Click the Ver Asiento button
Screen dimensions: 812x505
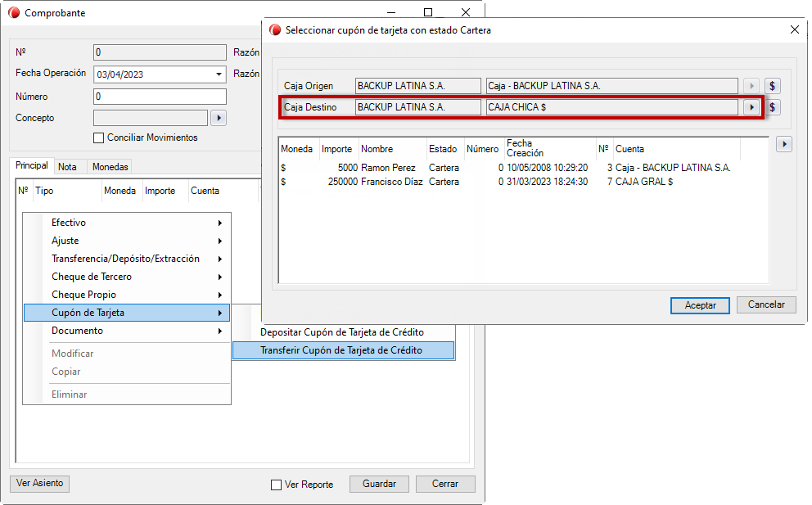pyautogui.click(x=40, y=483)
